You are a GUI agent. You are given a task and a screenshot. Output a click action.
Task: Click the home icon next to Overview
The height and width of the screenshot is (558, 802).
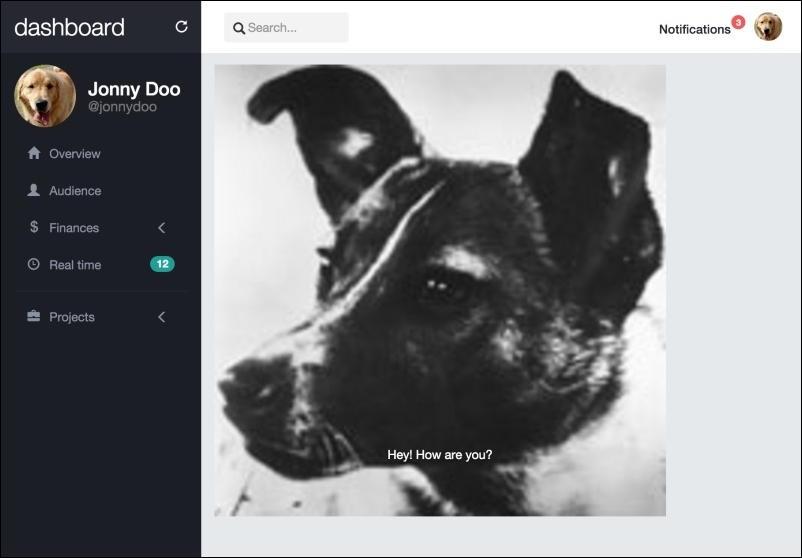tap(34, 153)
